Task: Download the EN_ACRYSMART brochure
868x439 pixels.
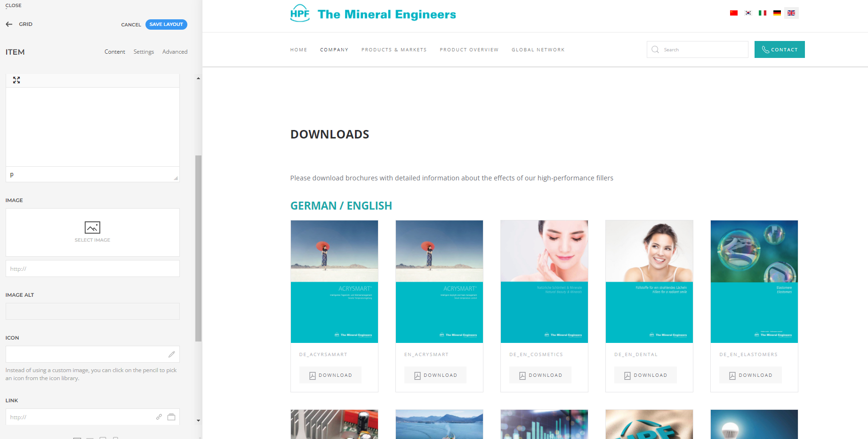Action: click(x=435, y=375)
